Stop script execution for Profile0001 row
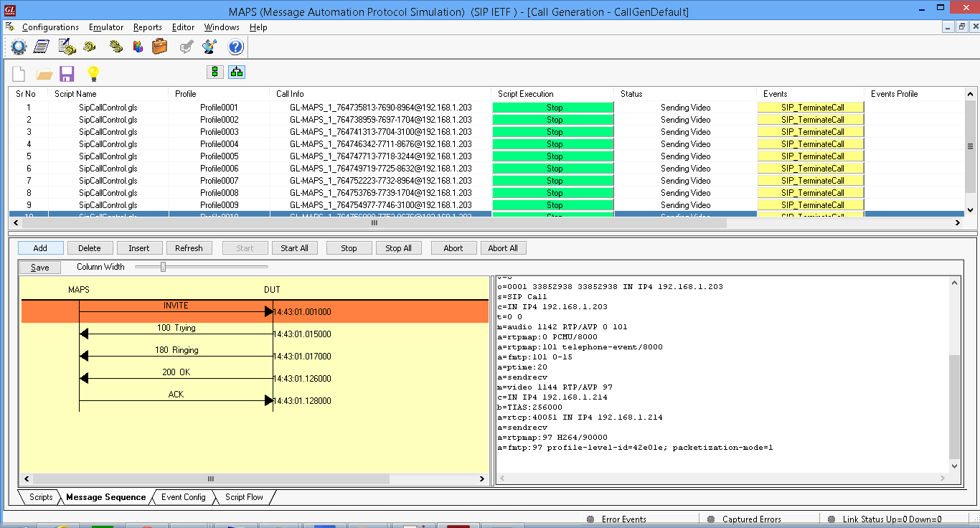Image resolution: width=980 pixels, height=528 pixels. pos(553,108)
